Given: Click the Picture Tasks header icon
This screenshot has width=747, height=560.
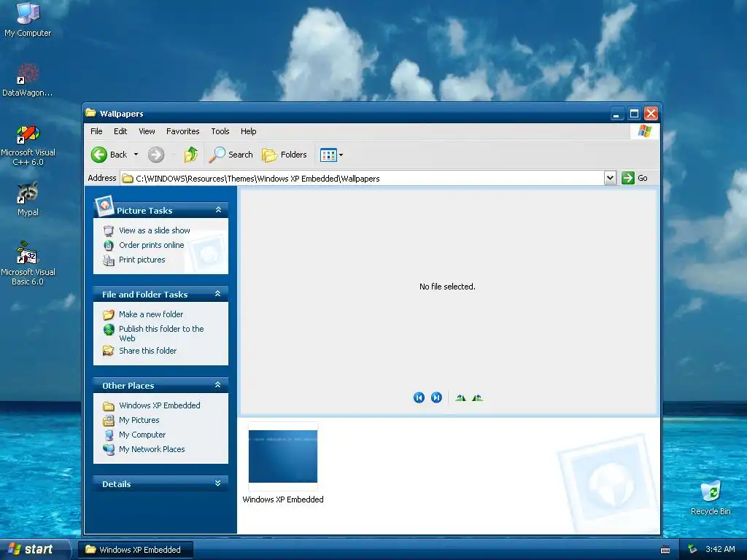Looking at the screenshot, I should click(x=104, y=206).
